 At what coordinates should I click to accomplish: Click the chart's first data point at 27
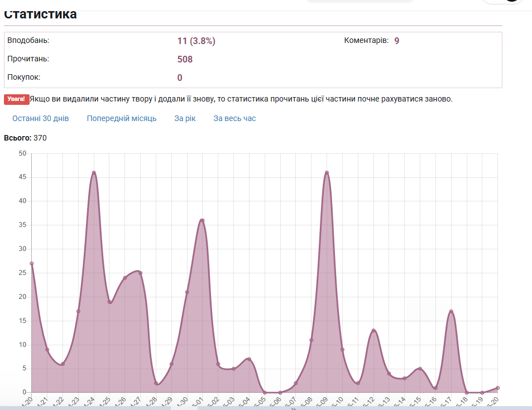coord(32,263)
